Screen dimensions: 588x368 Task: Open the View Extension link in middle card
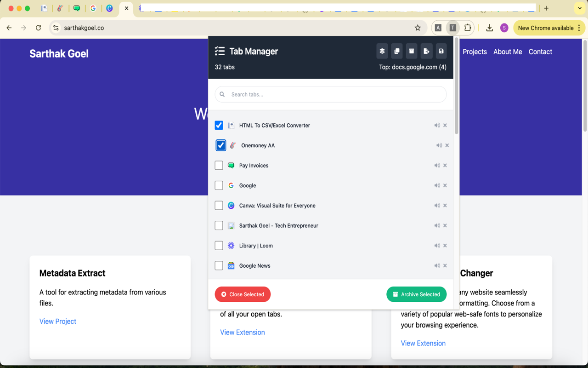coord(242,332)
